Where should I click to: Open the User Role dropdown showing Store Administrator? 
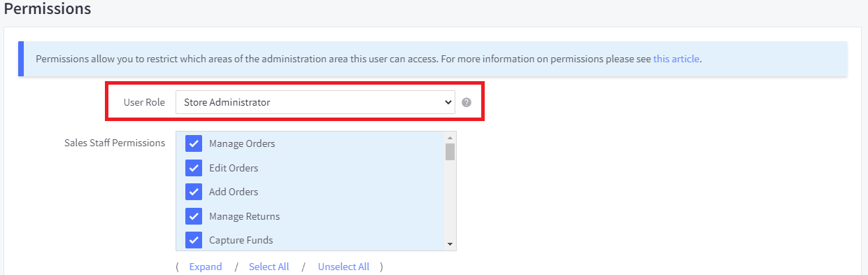click(x=315, y=102)
